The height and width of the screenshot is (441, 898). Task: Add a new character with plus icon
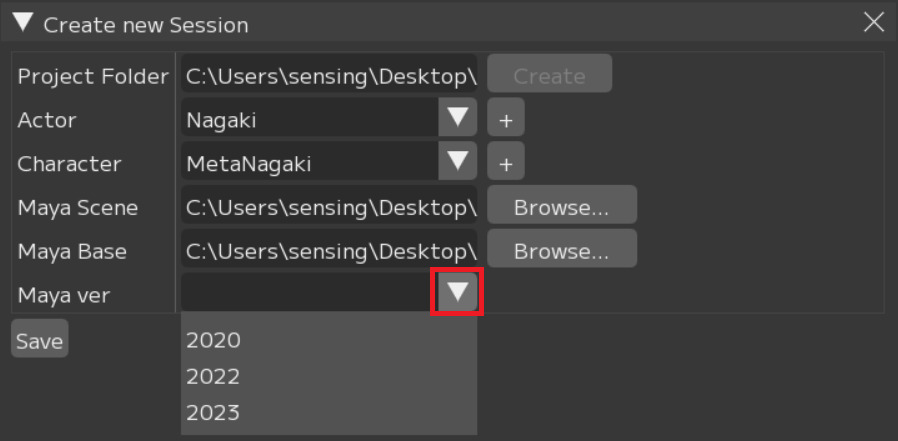point(506,163)
